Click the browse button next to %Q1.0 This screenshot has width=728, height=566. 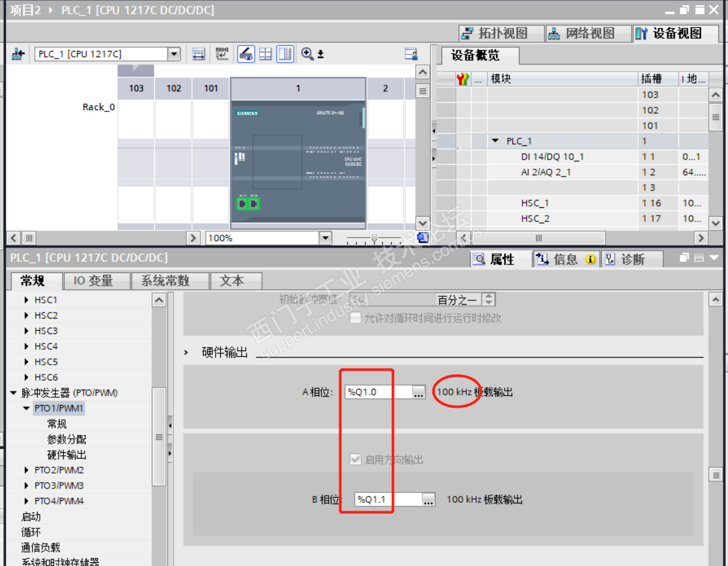click(419, 392)
